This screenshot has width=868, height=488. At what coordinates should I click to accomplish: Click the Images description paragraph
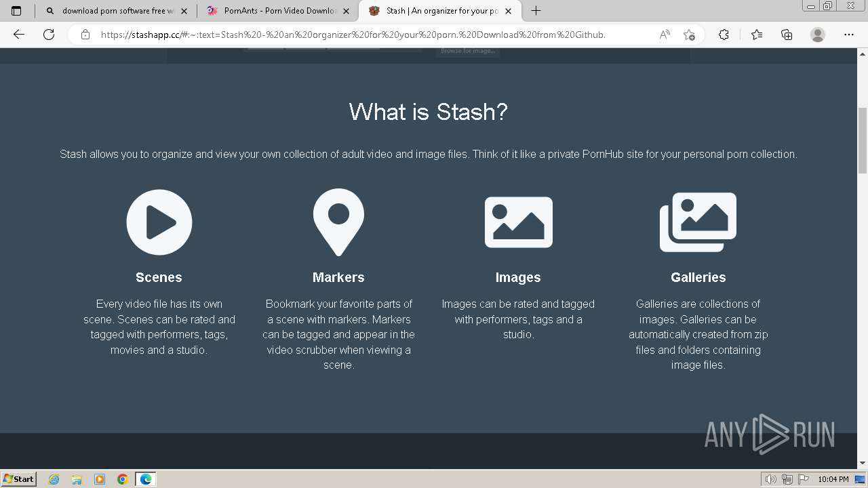point(518,319)
